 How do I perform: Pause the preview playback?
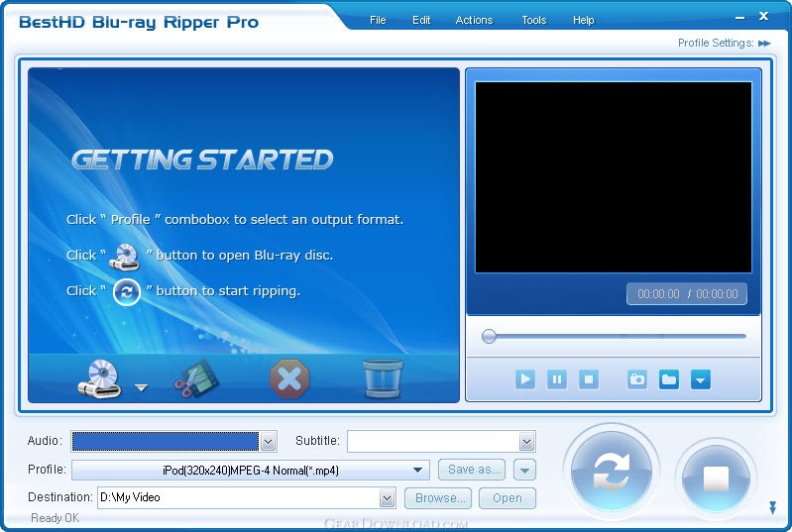point(557,379)
